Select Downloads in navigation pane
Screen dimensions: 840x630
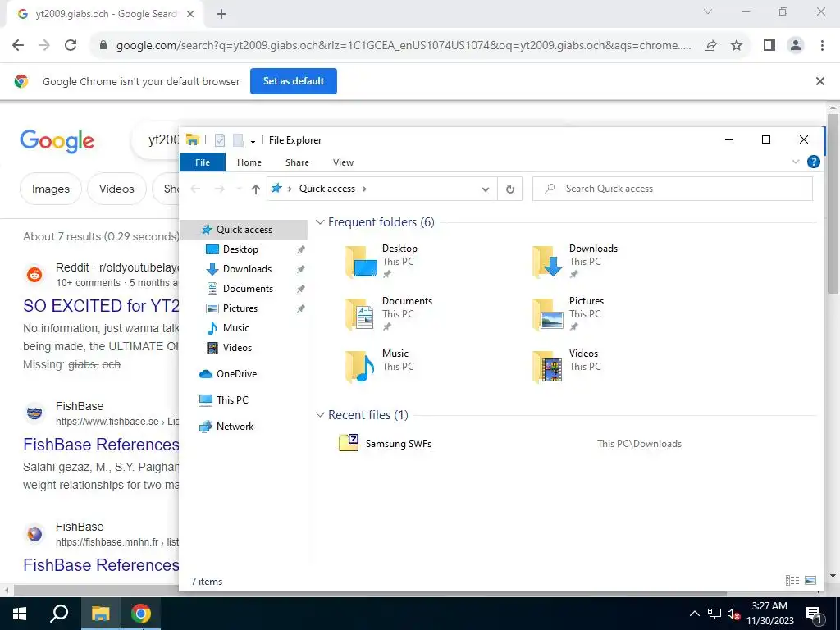[247, 269]
